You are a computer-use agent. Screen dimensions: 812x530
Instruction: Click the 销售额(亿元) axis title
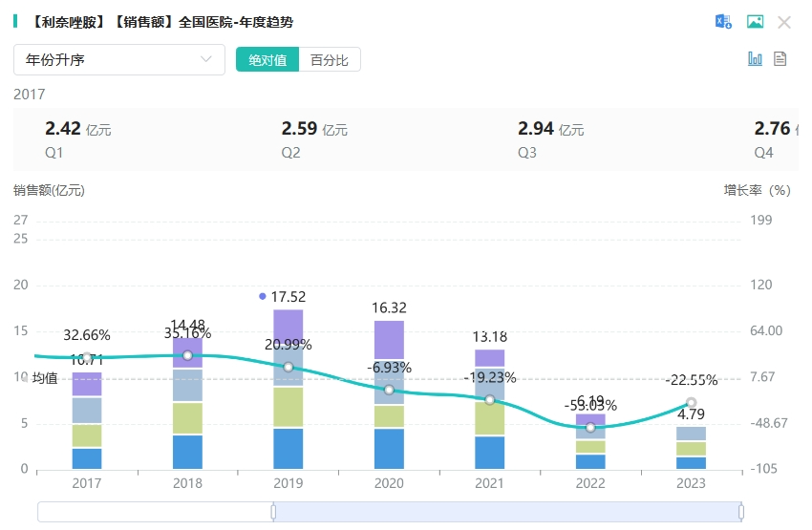click(x=49, y=190)
